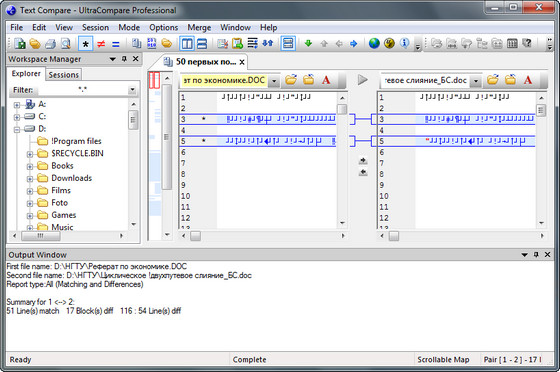This screenshot has height=372, width=560.
Task: Click the lines-with-arrow toolbar icon
Action: [x=252, y=44]
